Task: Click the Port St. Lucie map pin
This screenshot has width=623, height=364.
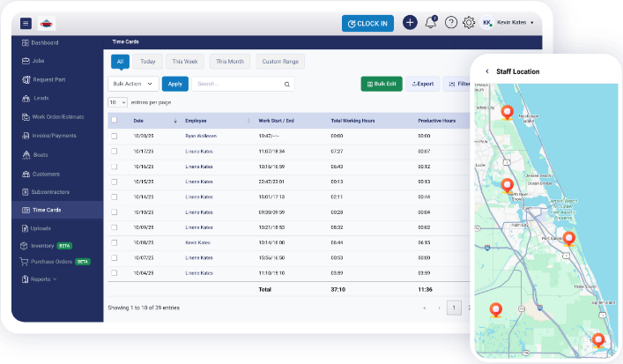Action: click(569, 238)
